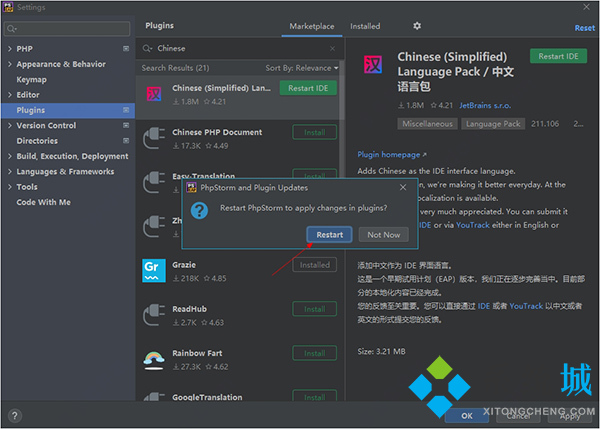This screenshot has width=600, height=429.
Task: Click the Rainbow Fart plugin icon
Action: coord(154,360)
